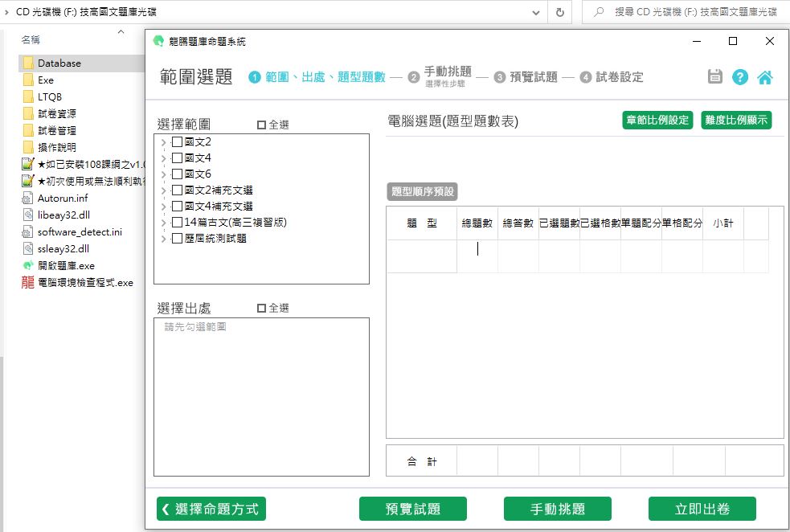Screen dimensions: 790x532
Task: Click the save disk icon
Action: click(714, 76)
